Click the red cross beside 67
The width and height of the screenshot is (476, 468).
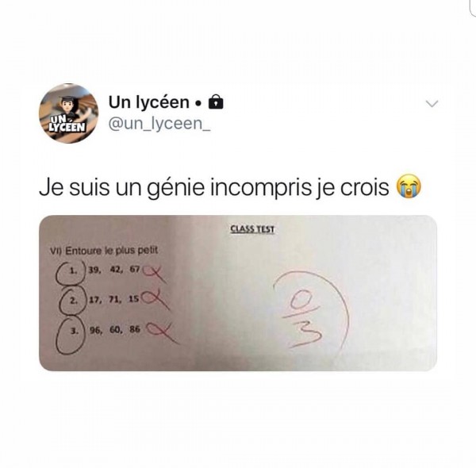coord(155,273)
